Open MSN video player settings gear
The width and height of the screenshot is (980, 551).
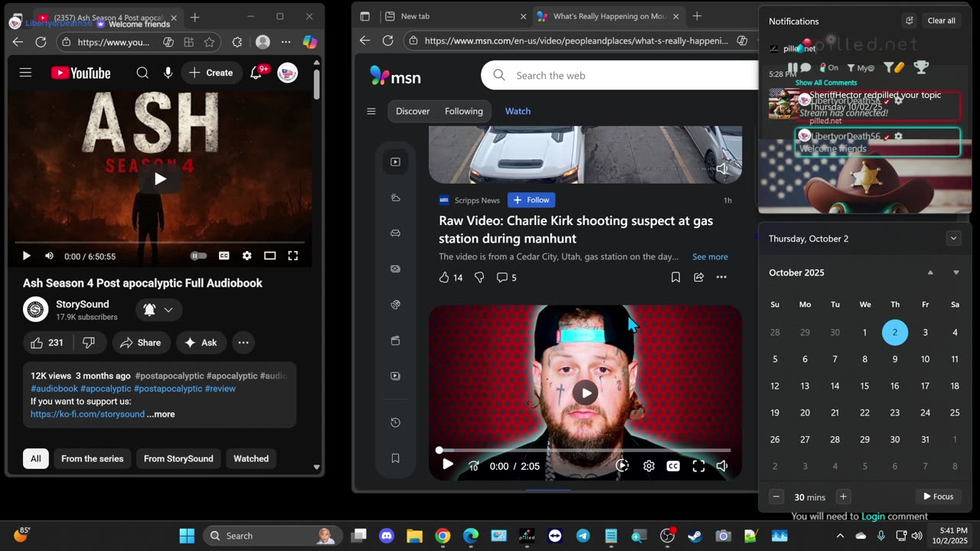tap(648, 465)
